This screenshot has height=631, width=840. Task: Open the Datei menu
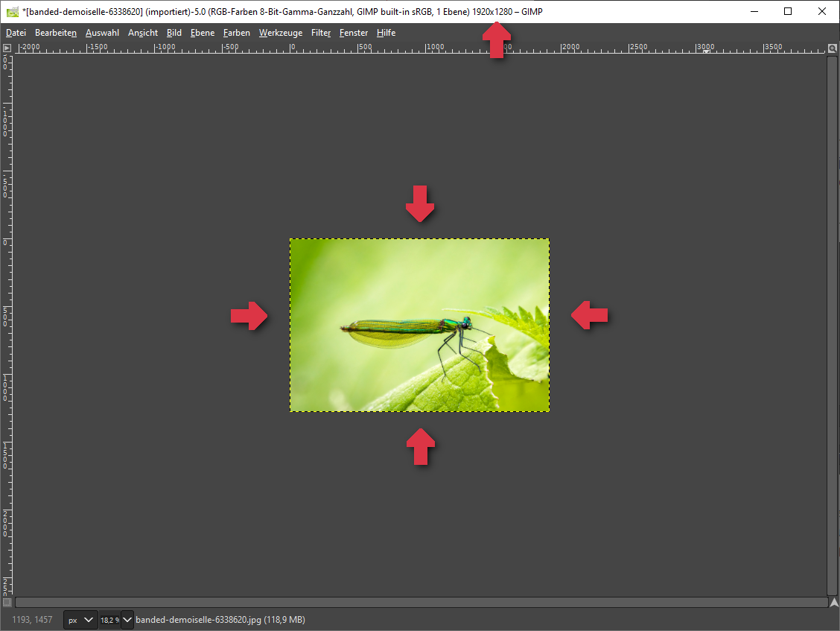[x=16, y=33]
